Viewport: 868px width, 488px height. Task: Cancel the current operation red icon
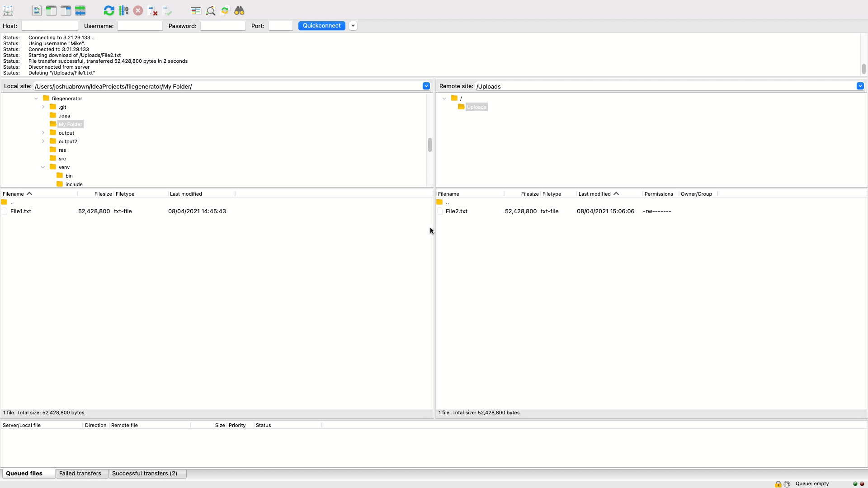click(x=138, y=10)
